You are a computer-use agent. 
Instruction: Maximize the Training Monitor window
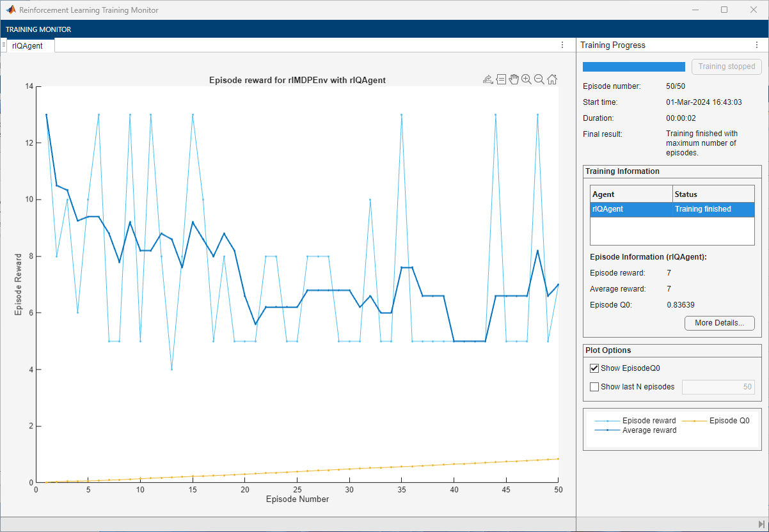click(x=724, y=10)
